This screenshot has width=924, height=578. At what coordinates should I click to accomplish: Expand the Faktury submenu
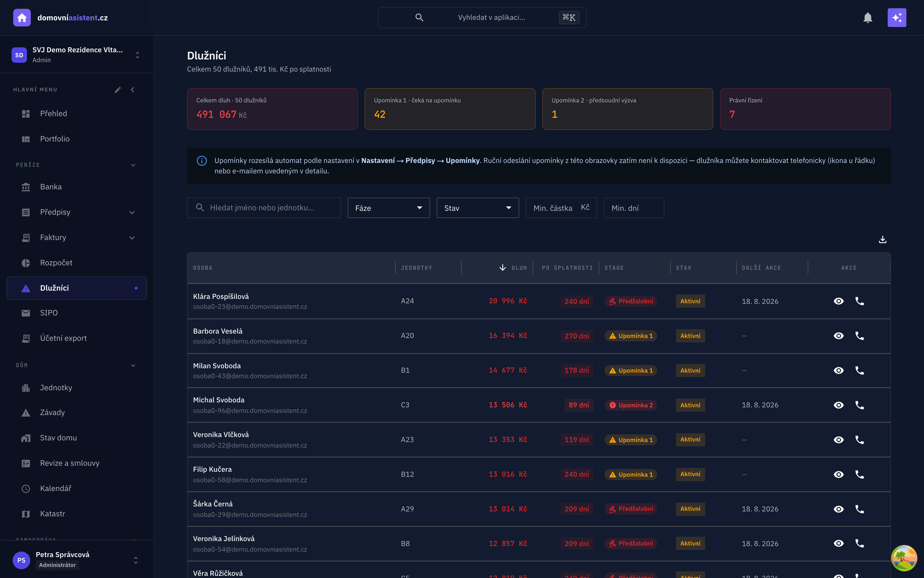(x=132, y=238)
